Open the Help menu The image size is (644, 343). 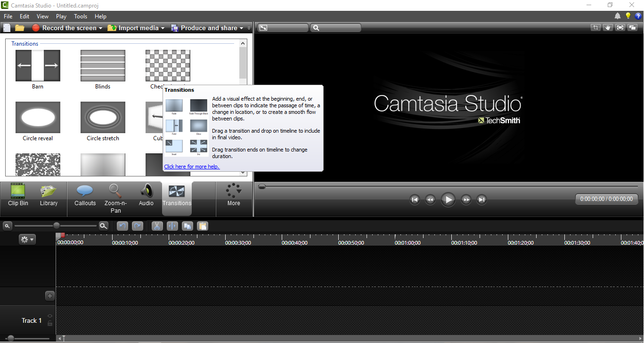click(100, 16)
